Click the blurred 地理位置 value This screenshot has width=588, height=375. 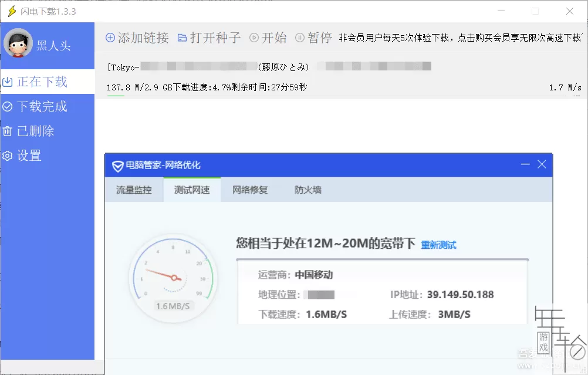click(x=319, y=295)
